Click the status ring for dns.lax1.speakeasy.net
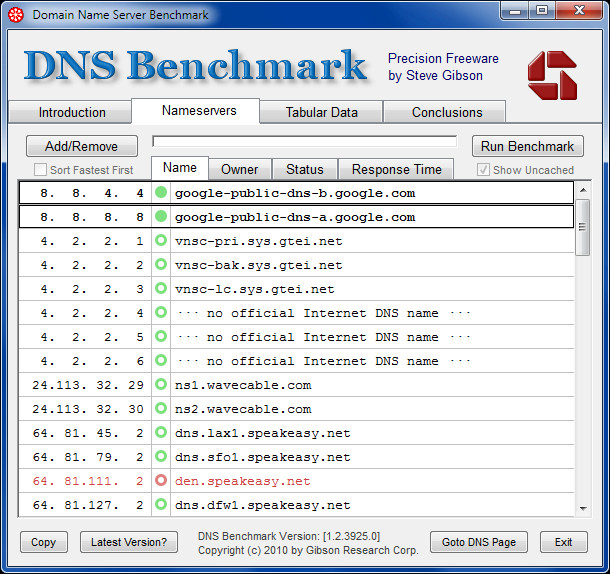The image size is (610, 574). point(161,432)
